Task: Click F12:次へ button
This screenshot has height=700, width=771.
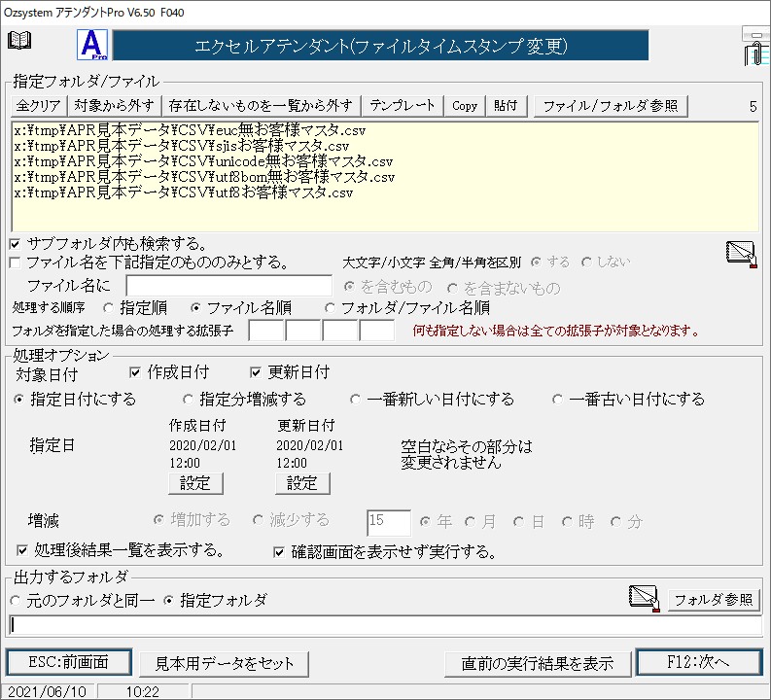Action: tap(699, 662)
